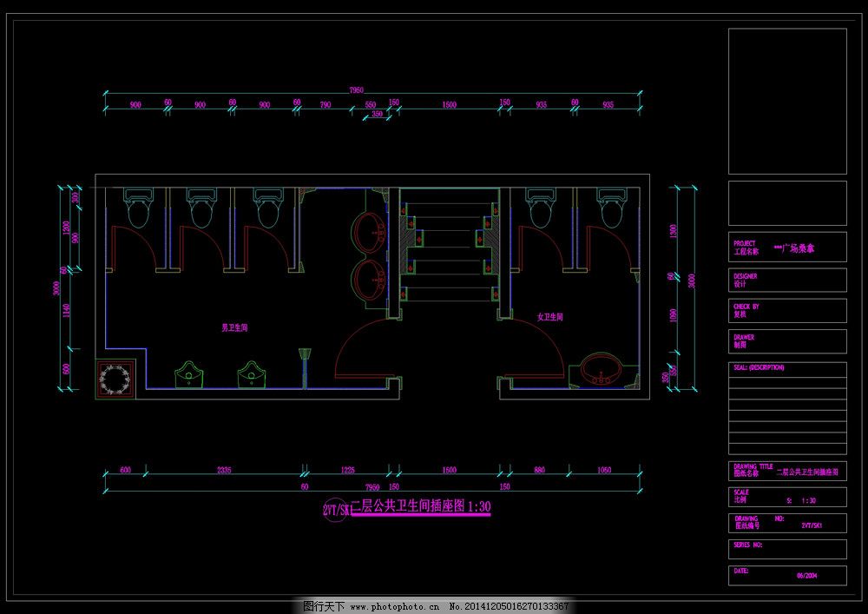The image size is (868, 614).
Task: Click the SERIES NO field box
Action: click(786, 548)
